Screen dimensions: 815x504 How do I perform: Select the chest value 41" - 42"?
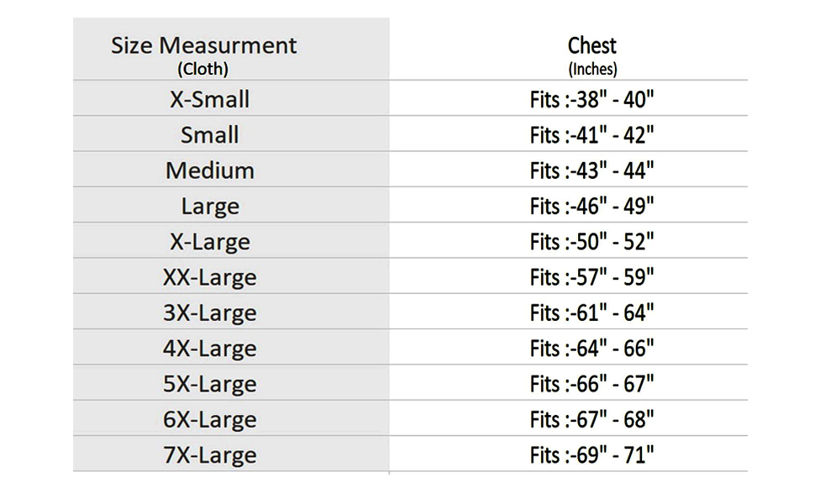pos(592,135)
